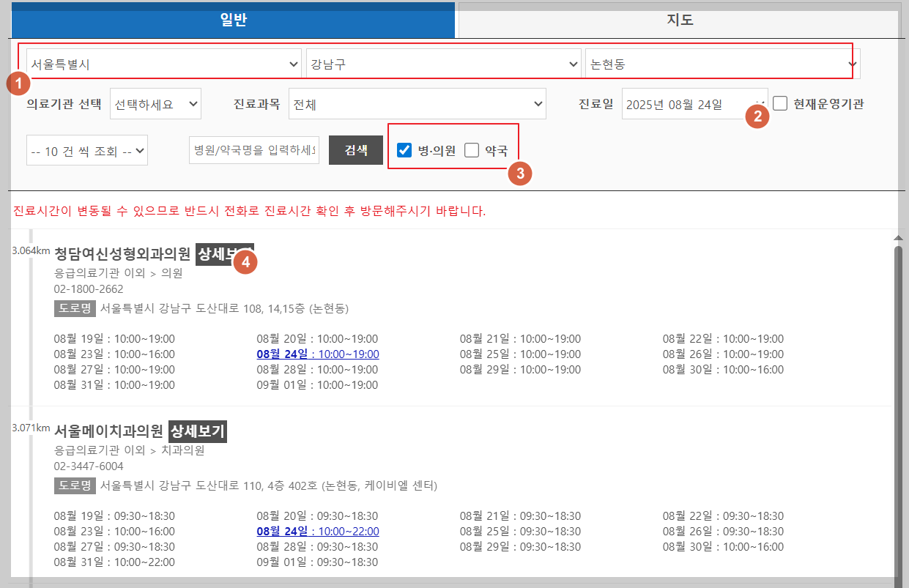Open 상세보기 for 청담여신성형외과의원
This screenshot has height=588, width=909.
225,254
